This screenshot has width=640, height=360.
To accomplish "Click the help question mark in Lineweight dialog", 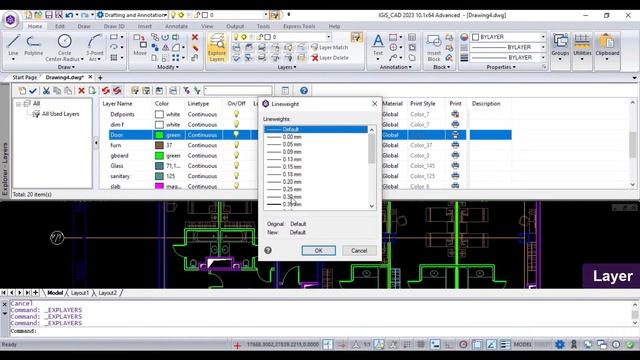I will tap(268, 250).
